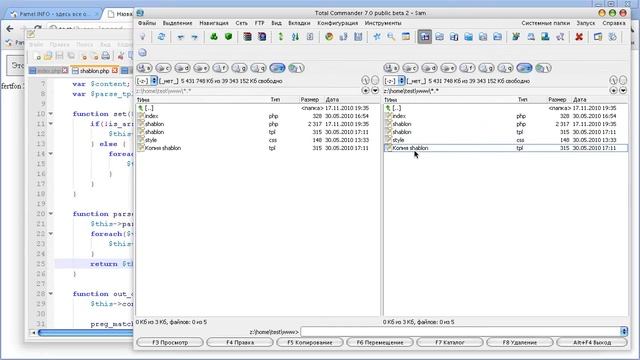Open the Навигация menu

coord(214,23)
